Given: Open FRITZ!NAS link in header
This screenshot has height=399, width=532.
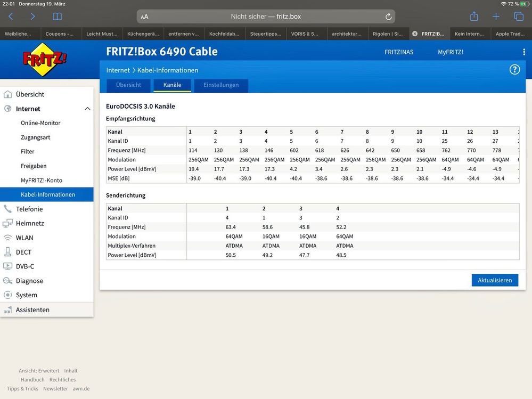Looking at the screenshot, I should (399, 52).
